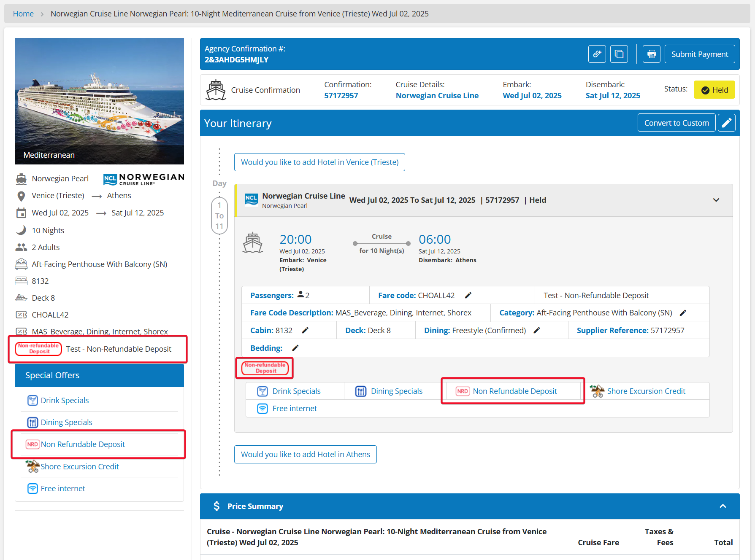Click the NRD icon in sidebar Special Offers
755x560 pixels.
32,444
